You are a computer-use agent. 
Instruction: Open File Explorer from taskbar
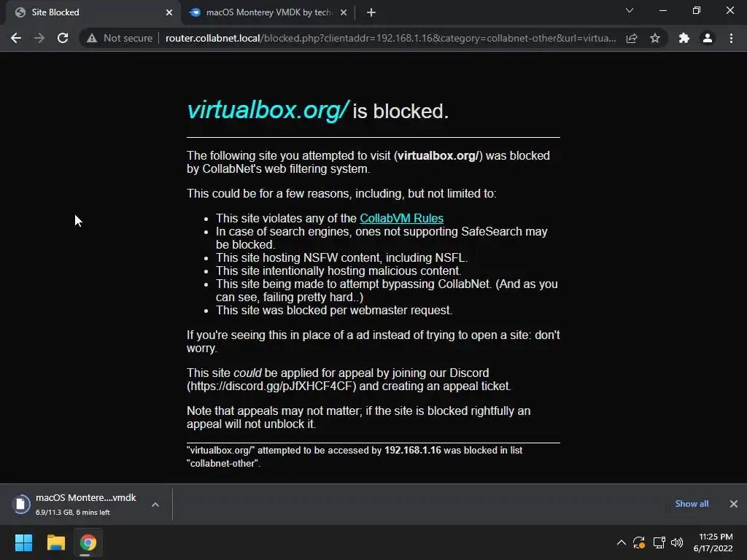(55, 542)
